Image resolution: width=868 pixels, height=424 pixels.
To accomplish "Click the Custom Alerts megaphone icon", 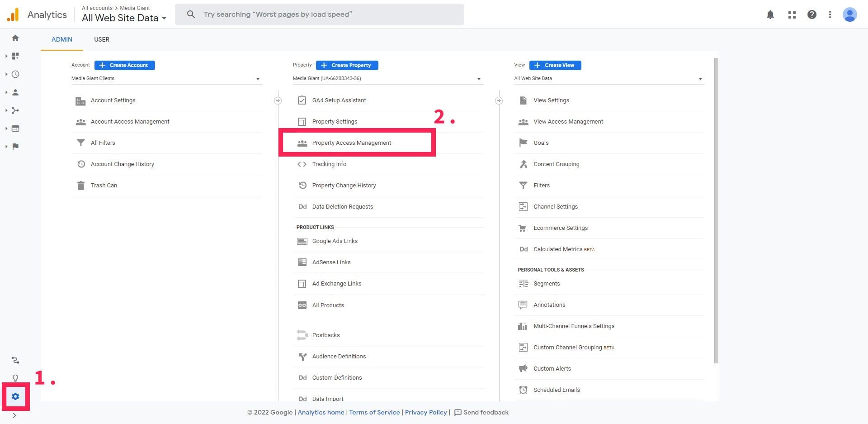I will (523, 368).
